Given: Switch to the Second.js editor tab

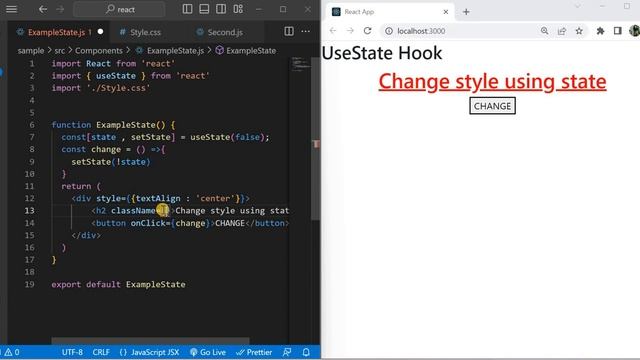Looking at the screenshot, I should [225, 32].
